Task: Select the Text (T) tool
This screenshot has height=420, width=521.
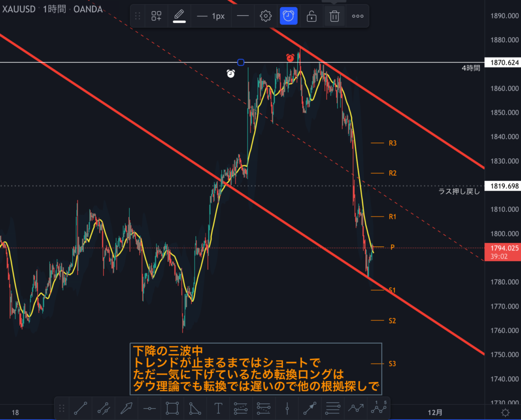Action: 218,408
